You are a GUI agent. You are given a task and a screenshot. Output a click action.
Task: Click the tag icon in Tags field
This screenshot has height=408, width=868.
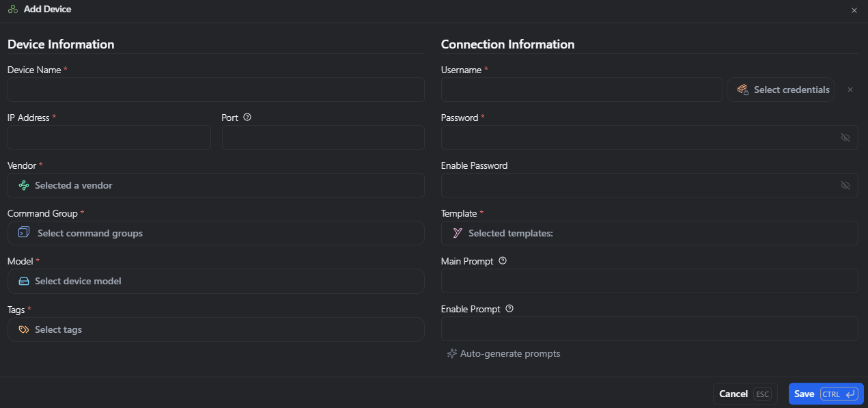(x=24, y=329)
